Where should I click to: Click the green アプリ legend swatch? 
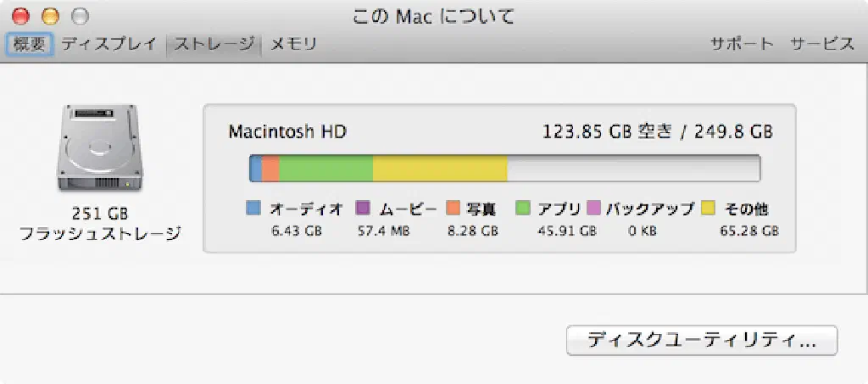coord(523,208)
